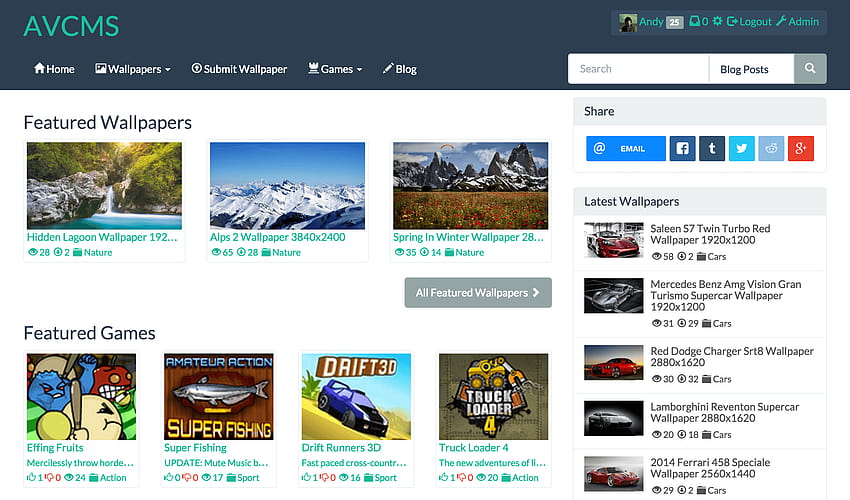Open Mercedes Benz Amg Vision thumbnail
The width and height of the screenshot is (850, 500).
[x=614, y=296]
